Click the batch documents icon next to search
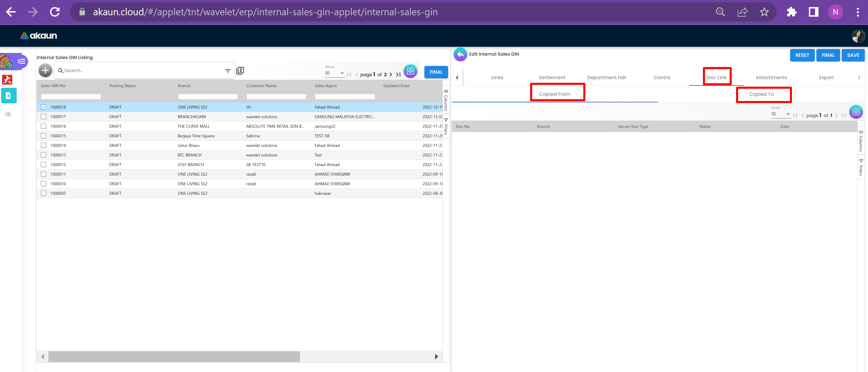The image size is (868, 372). tap(240, 70)
